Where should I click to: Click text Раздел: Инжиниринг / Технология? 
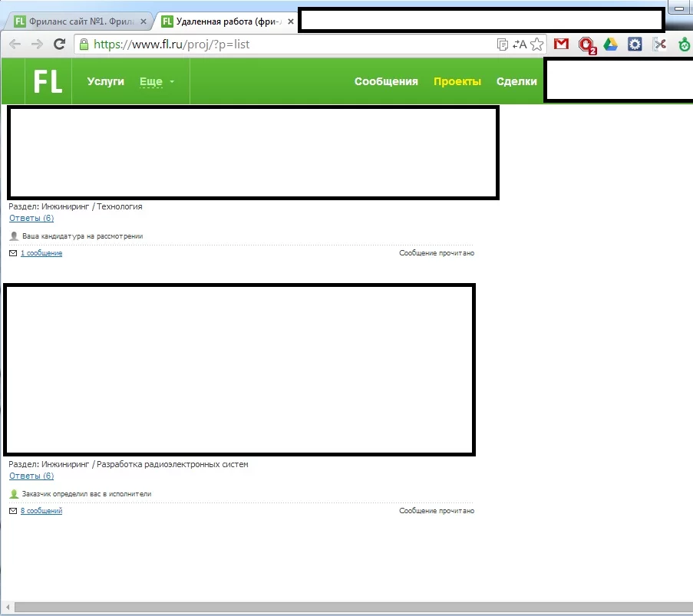(75, 206)
